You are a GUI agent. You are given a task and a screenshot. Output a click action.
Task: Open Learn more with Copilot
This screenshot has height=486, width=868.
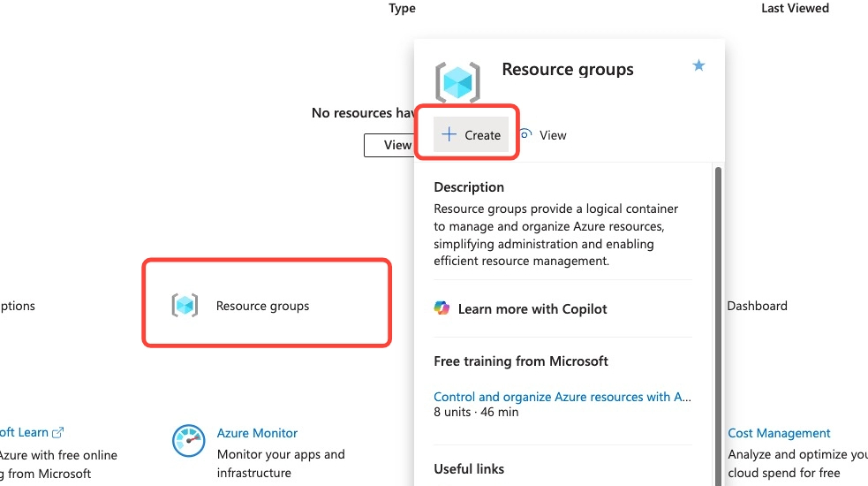532,309
